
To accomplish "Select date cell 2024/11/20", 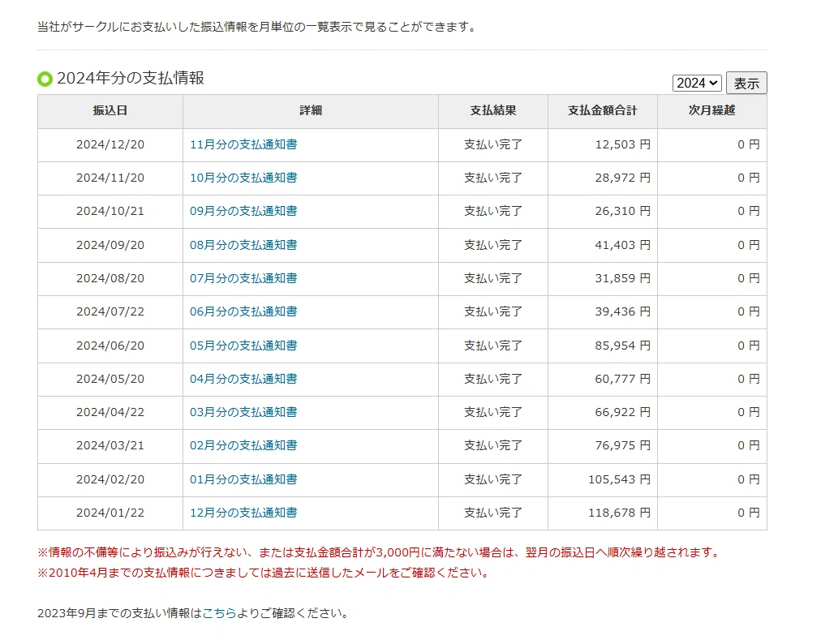I will 110,178.
